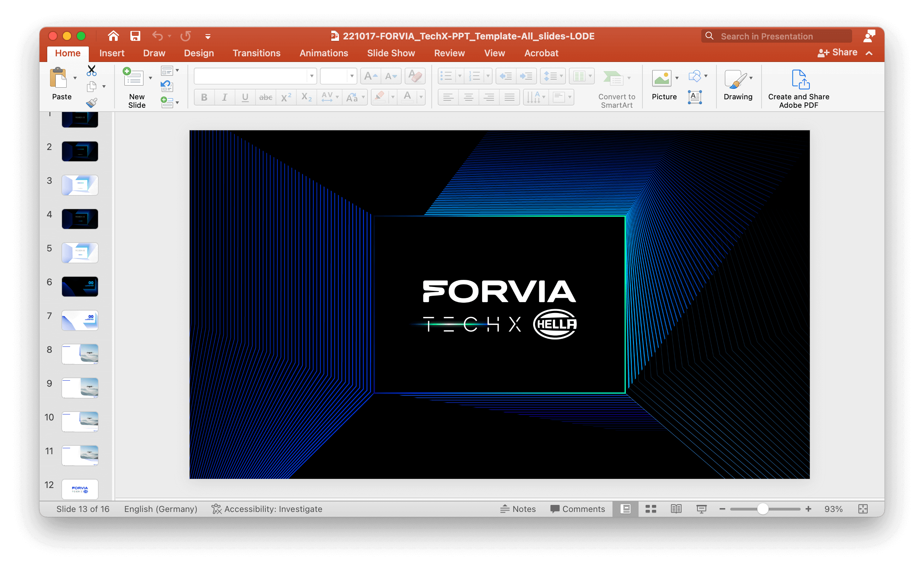Click the Cut scissors icon

tap(92, 71)
